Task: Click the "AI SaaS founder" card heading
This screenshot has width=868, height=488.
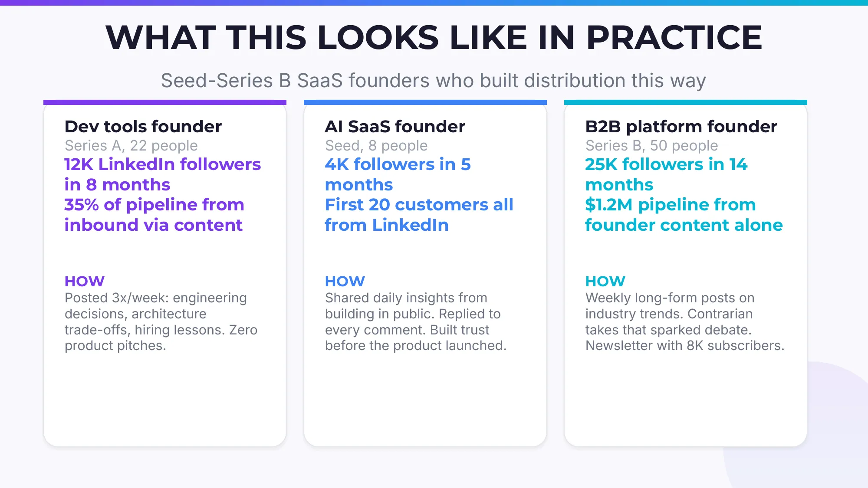Action: 395,127
